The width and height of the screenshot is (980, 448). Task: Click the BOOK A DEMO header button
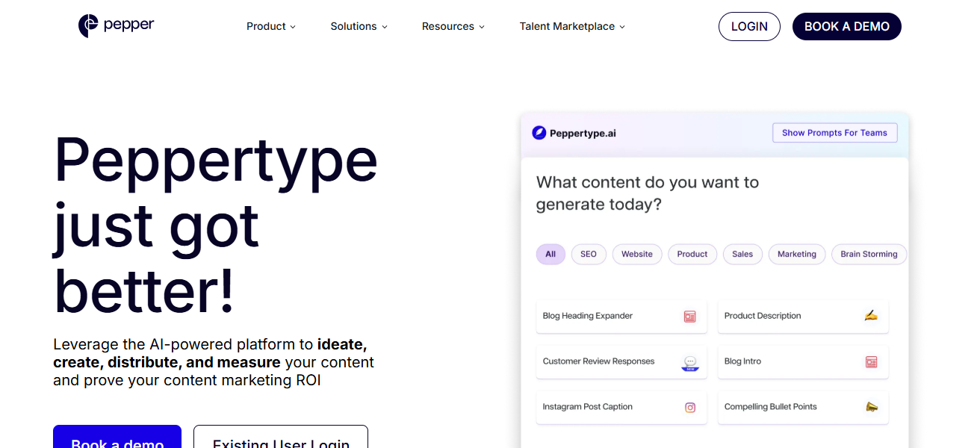(847, 26)
